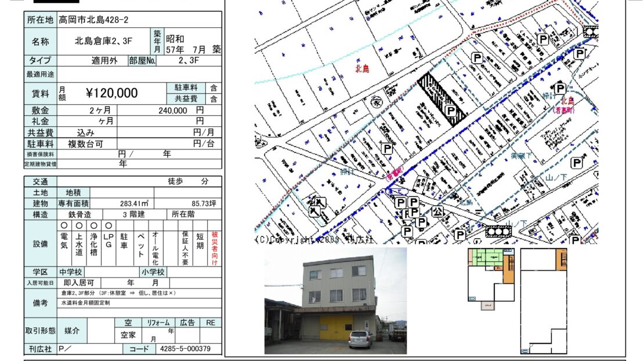Click the circle mark above 電気

pos(64,225)
